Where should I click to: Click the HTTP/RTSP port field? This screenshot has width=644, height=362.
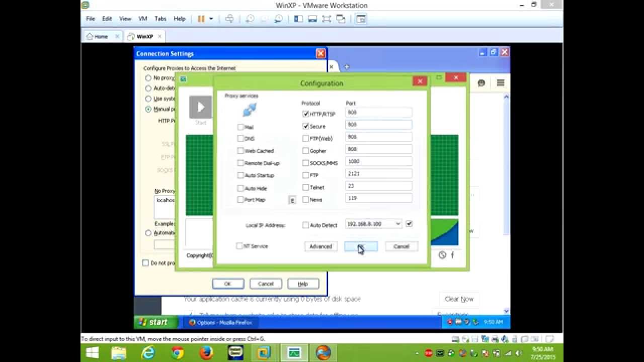(x=379, y=113)
